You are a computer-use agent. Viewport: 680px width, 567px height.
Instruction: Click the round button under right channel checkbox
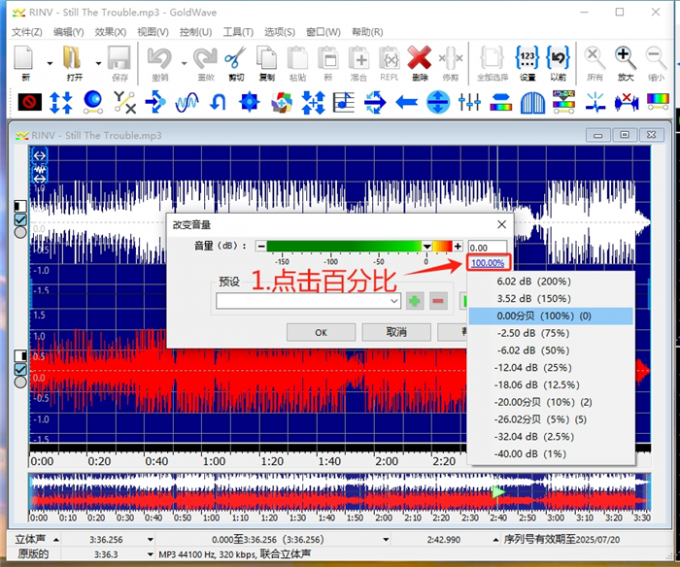coord(20,382)
